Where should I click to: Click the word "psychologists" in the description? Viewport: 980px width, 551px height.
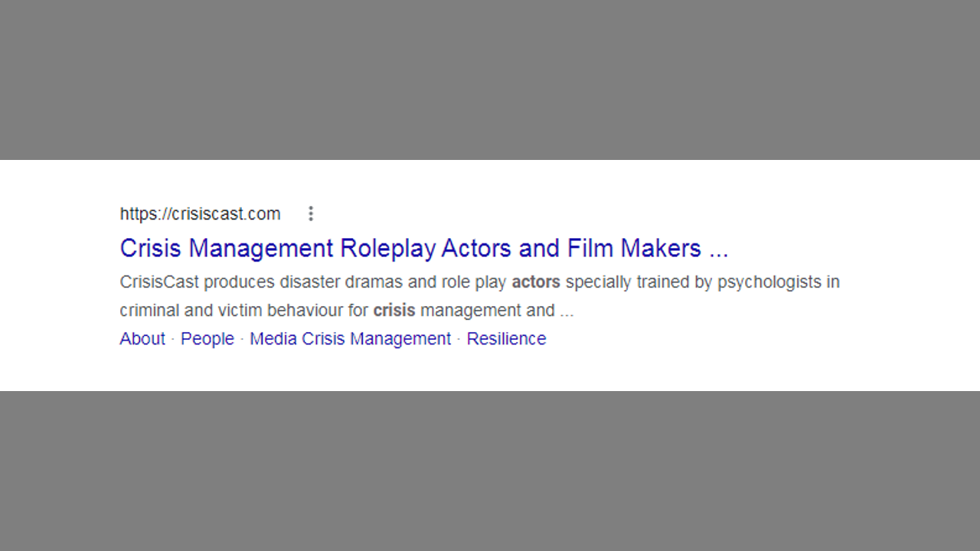pos(769,282)
